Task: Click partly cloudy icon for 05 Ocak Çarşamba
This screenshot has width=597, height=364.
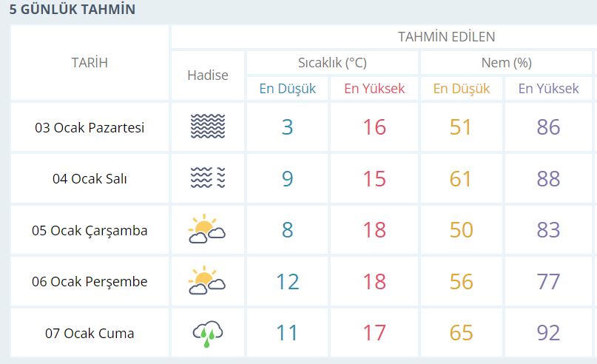Action: (207, 229)
